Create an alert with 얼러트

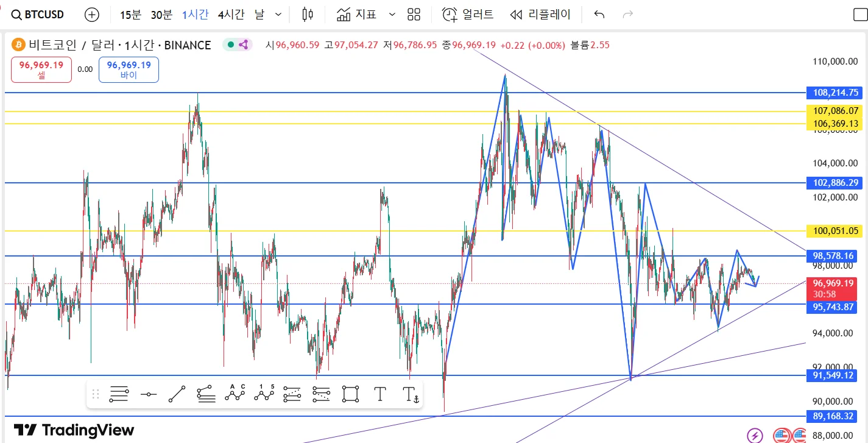click(x=468, y=15)
